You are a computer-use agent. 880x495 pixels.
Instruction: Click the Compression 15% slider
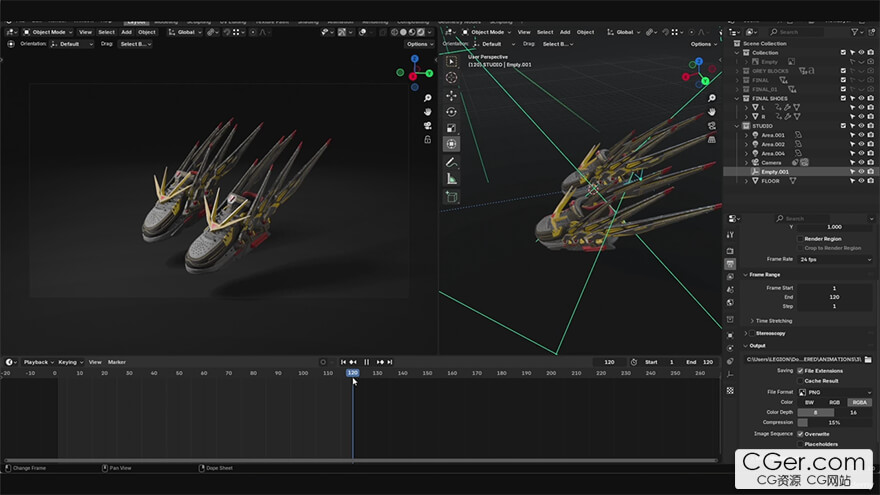click(x=835, y=423)
